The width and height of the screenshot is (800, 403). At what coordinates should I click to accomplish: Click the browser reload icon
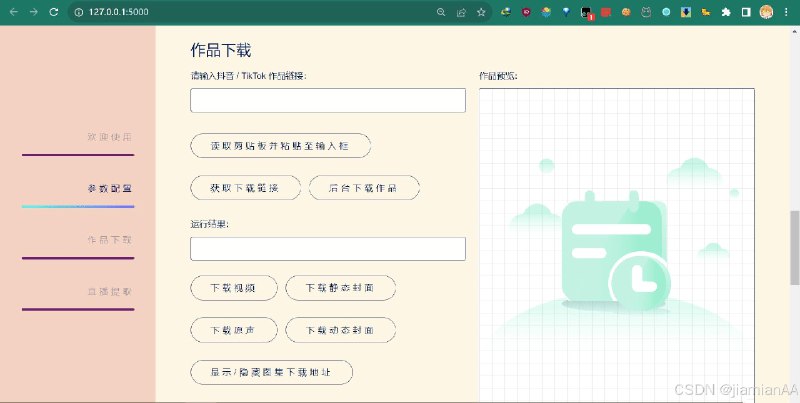click(x=54, y=12)
